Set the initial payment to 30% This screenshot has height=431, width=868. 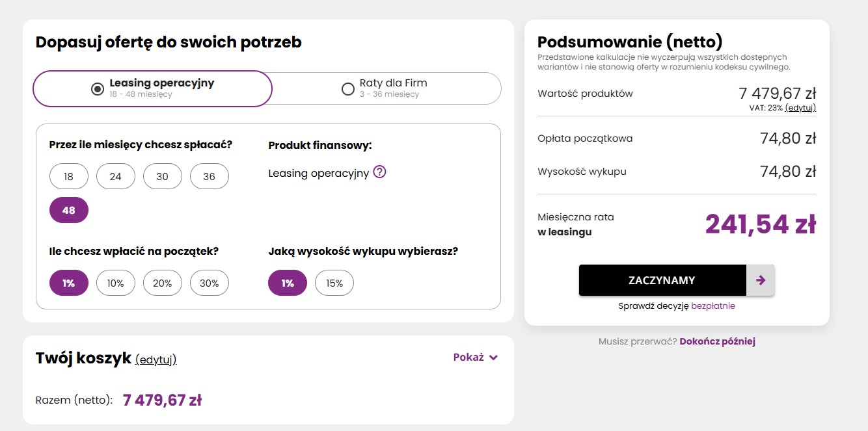coord(209,283)
